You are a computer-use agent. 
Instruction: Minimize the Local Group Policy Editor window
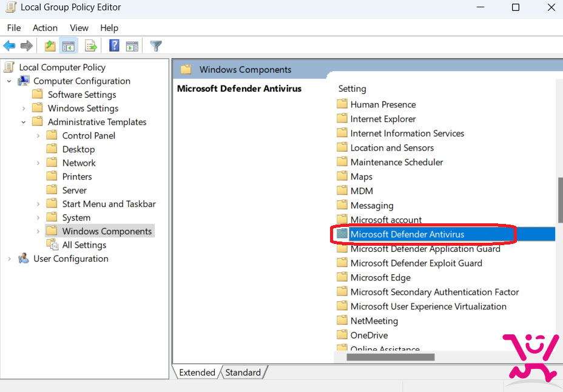coord(480,7)
